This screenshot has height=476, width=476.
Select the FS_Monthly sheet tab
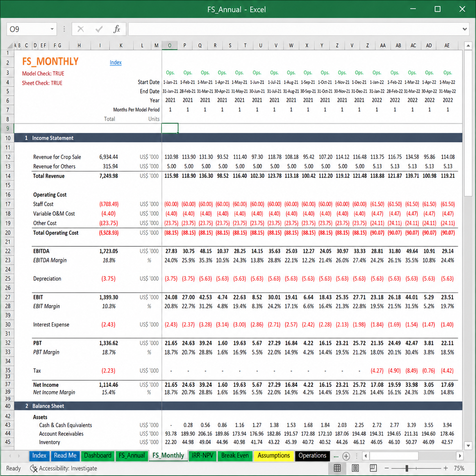[x=168, y=456]
